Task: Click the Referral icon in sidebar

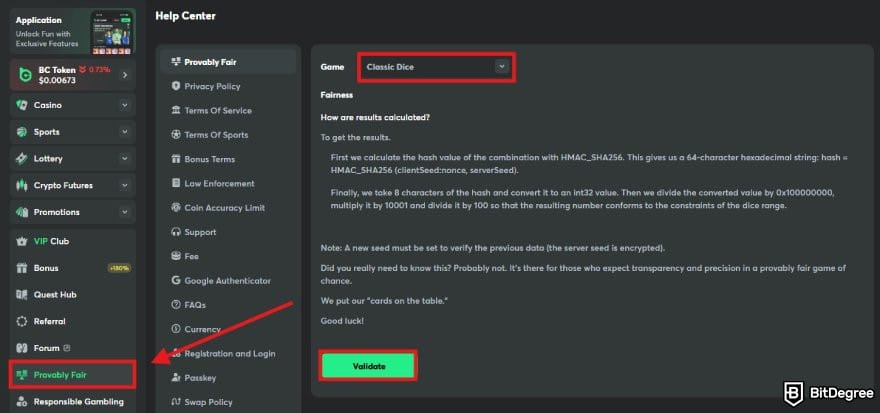Action: pos(23,321)
